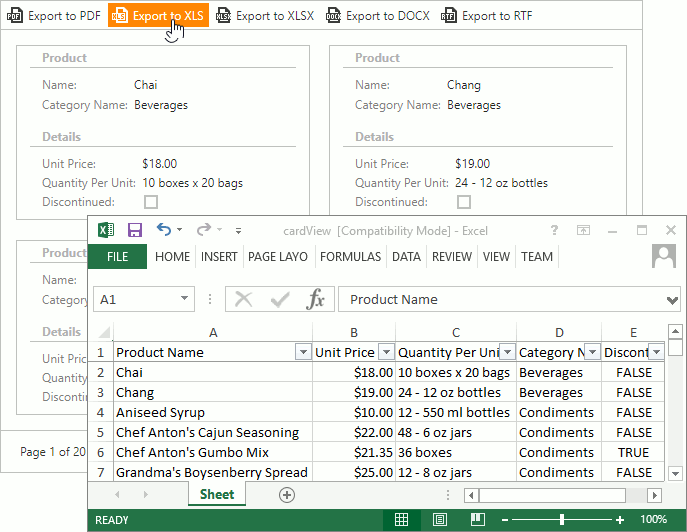
Task: Switch to the HOME ribbon tab
Action: coord(172,256)
